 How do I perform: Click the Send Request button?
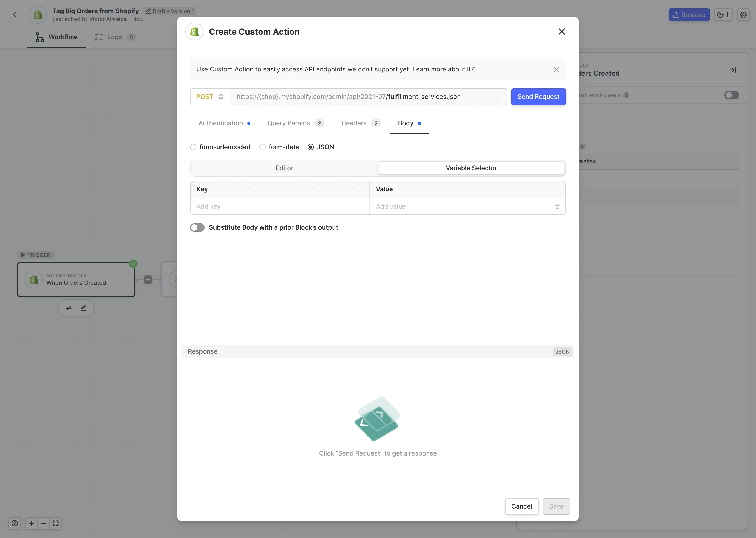click(x=538, y=96)
